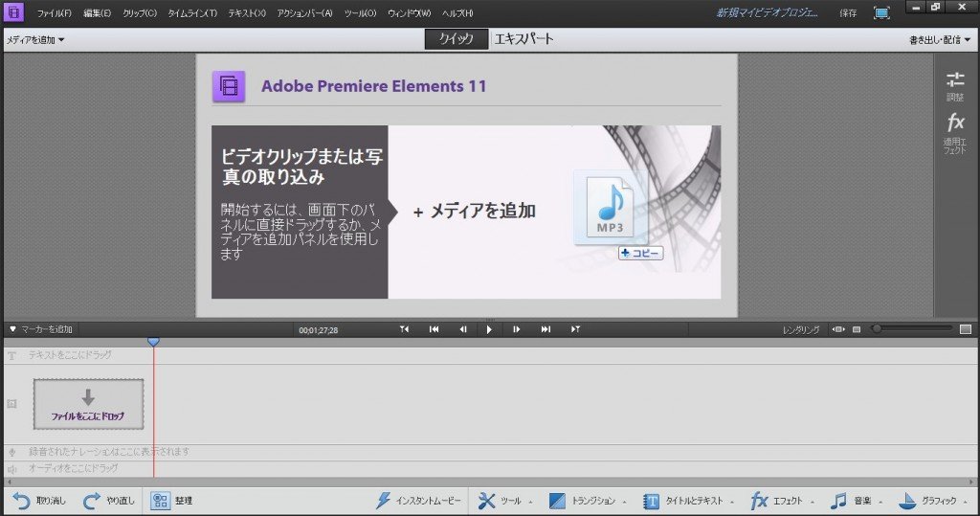Expand the メディアを追加 dropdown

35,40
